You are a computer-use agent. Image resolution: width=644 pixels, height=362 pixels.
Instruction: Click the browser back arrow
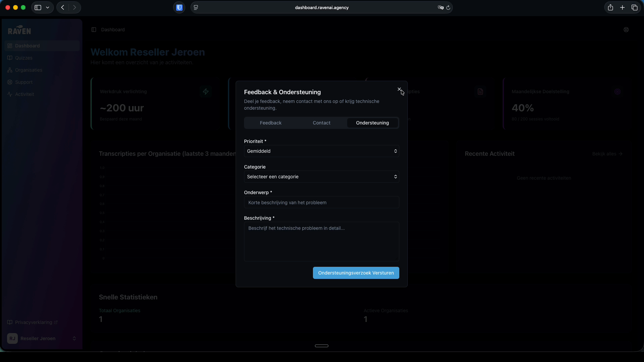pos(63,7)
